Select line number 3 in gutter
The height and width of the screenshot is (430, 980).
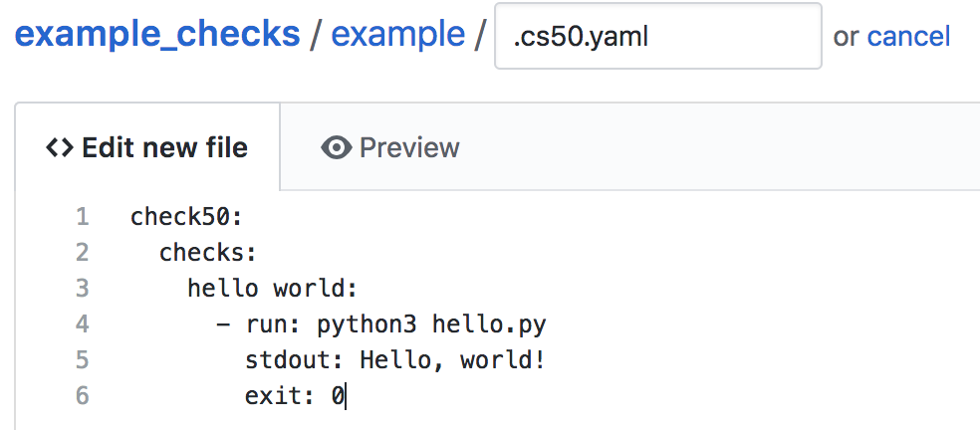[82, 289]
